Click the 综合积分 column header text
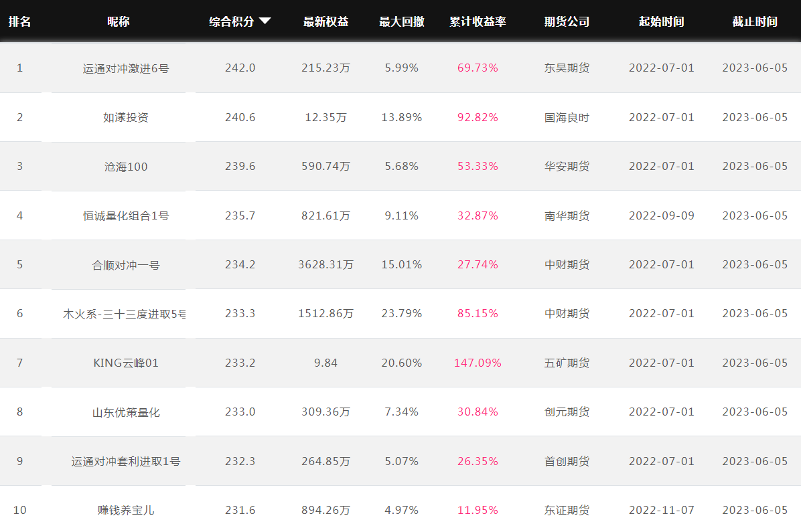 pos(232,21)
